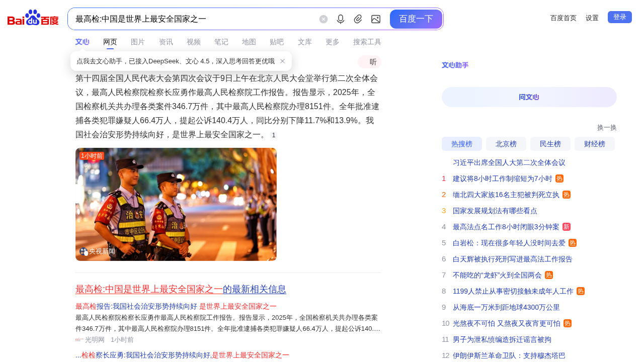The image size is (644, 362).
Task: Click the 问文心 button
Action: pos(529,97)
